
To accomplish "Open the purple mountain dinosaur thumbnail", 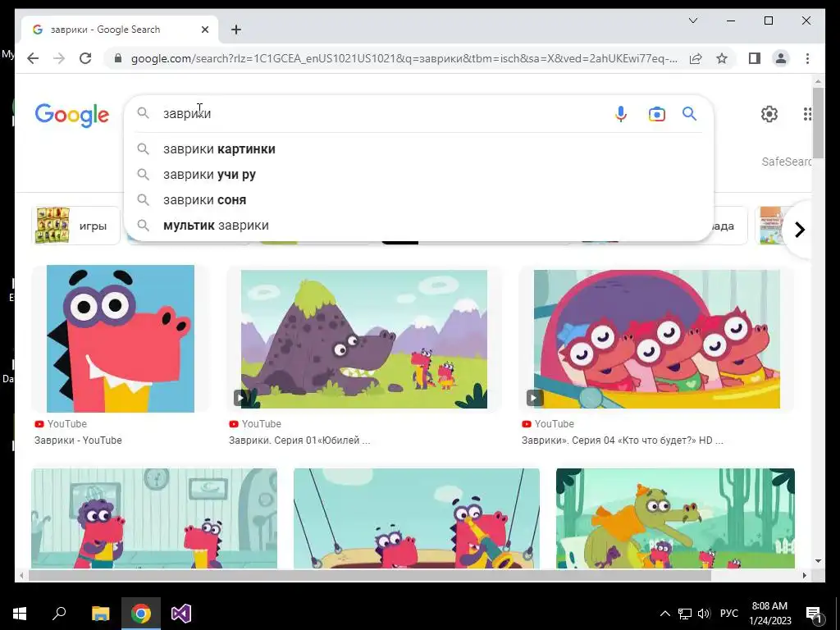I will 363,339.
